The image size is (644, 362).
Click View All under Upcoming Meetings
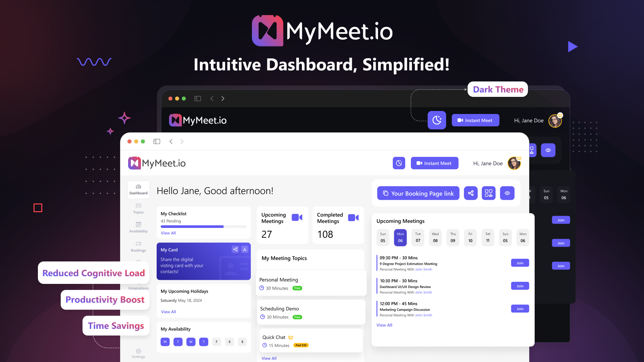coord(384,324)
